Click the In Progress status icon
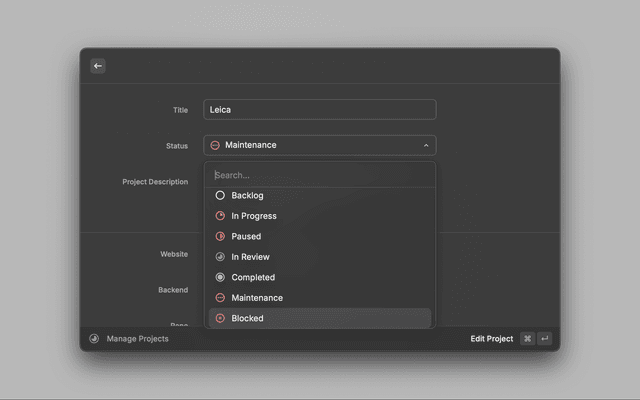This screenshot has width=640, height=400. [220, 216]
